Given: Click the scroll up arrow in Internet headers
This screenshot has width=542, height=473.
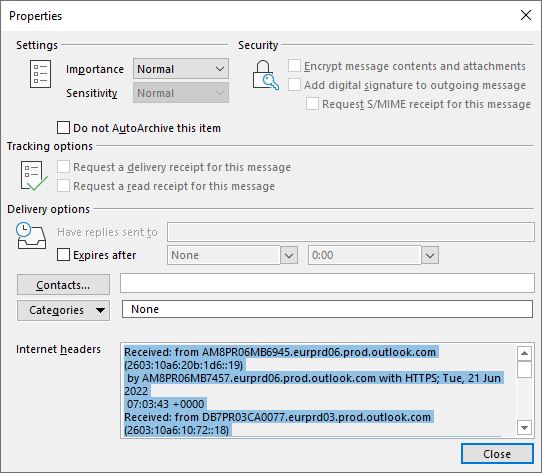Looking at the screenshot, I should click(524, 353).
